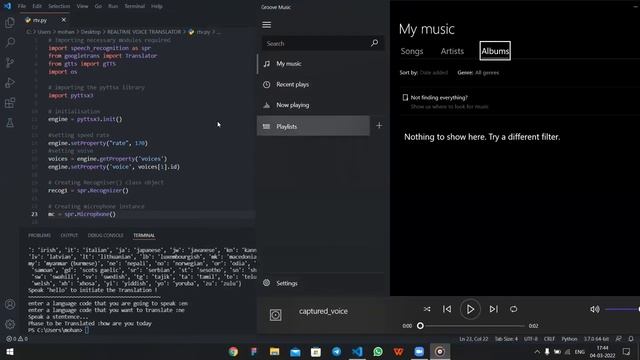Switch to the TERMINAL panel tab
This screenshot has width=640, height=360.
click(x=144, y=236)
